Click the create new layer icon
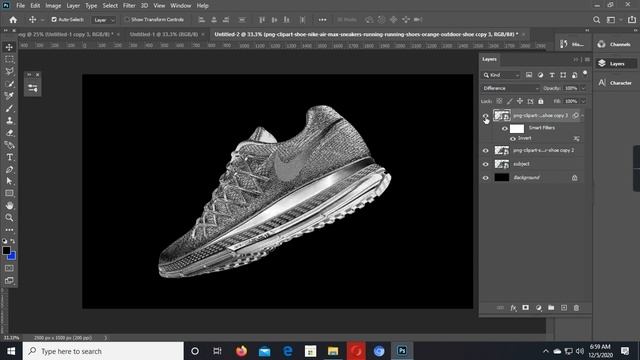 coord(564,308)
